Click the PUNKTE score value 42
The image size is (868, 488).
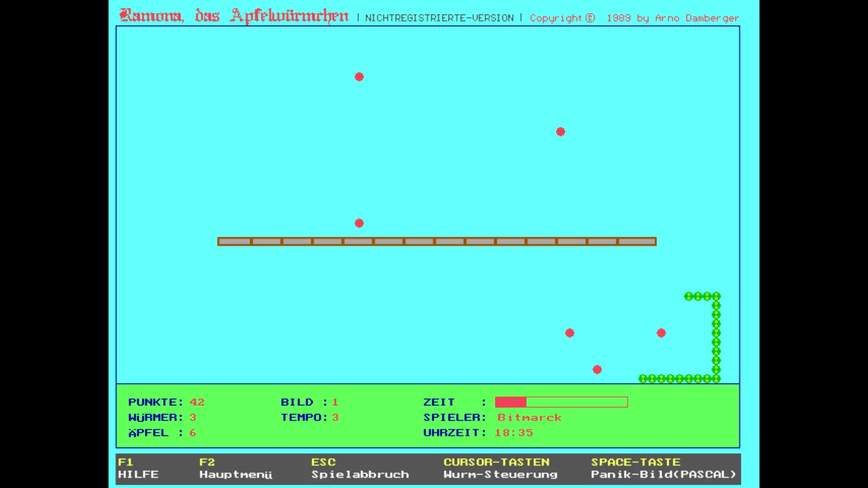pos(197,402)
